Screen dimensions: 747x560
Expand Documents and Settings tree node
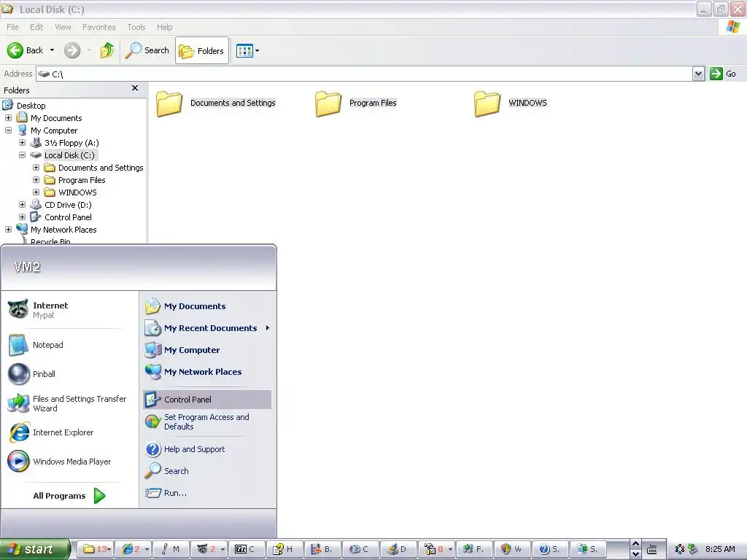tap(36, 167)
